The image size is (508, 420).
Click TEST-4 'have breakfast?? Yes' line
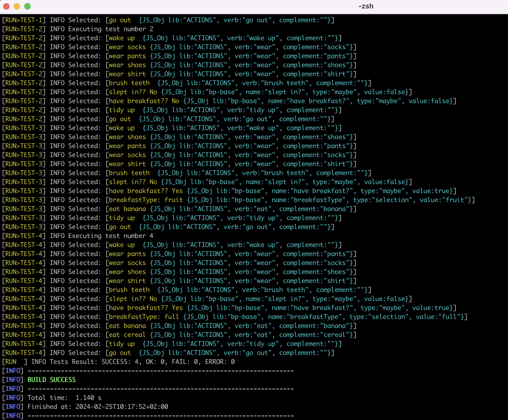(x=229, y=308)
